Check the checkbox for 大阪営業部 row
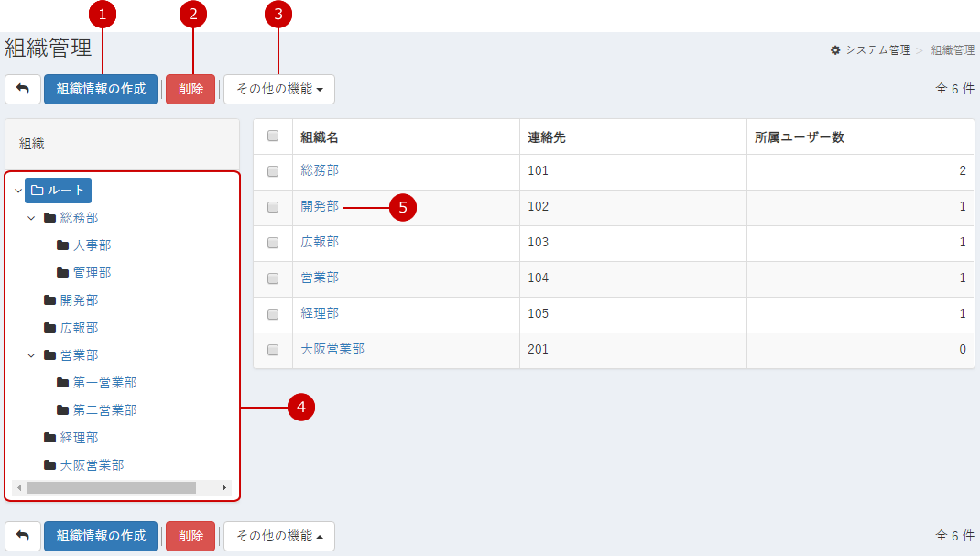980x556 pixels. click(x=272, y=350)
